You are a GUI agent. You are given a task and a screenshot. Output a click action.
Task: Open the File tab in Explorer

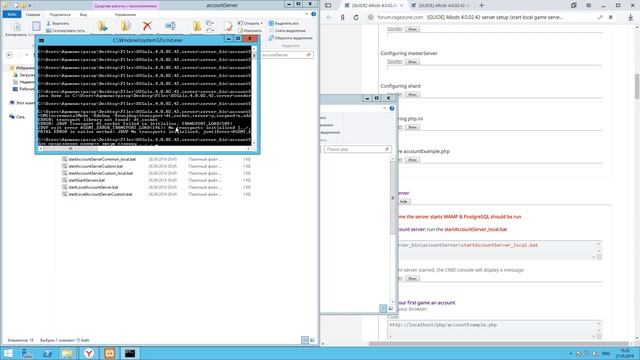(x=12, y=14)
